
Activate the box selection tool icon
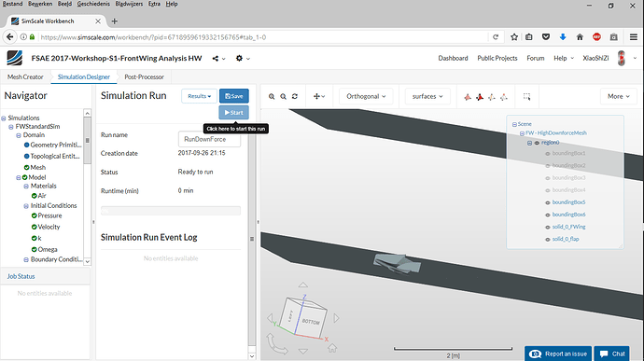[x=527, y=96]
